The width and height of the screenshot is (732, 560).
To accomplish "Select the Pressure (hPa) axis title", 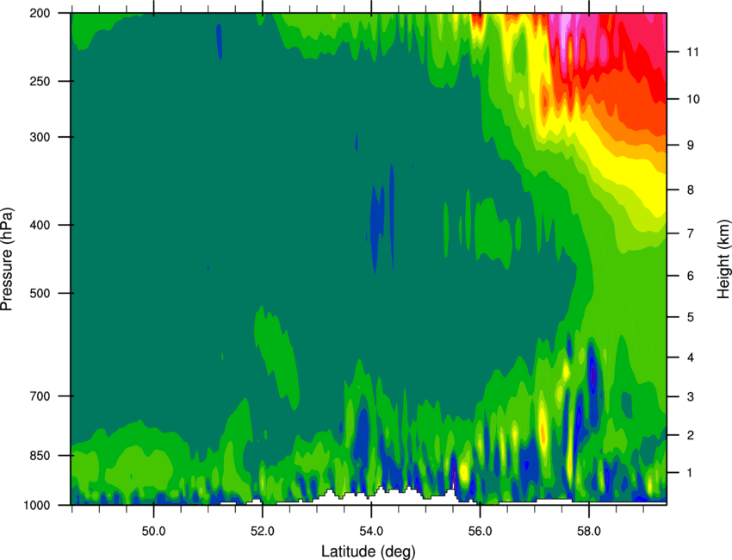I will tap(7, 259).
